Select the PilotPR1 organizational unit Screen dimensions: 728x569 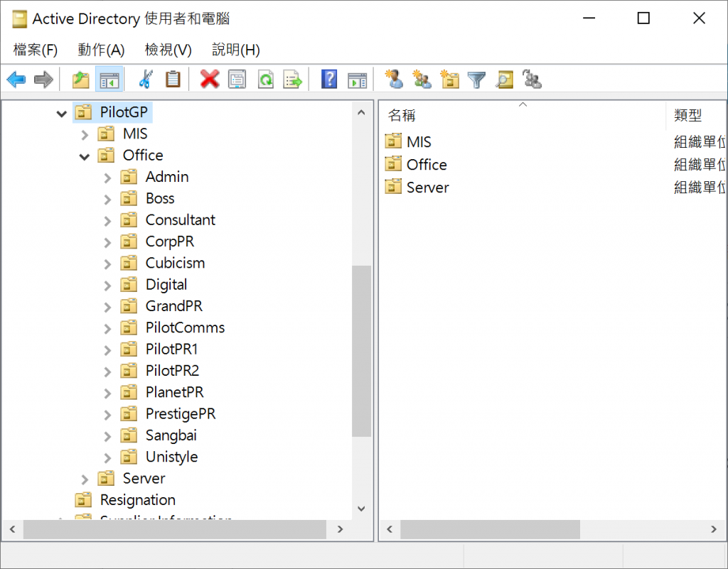[x=171, y=349]
